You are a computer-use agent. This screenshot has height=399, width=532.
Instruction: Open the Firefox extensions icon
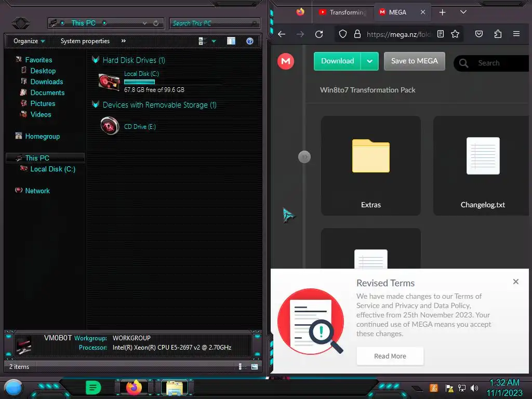click(x=498, y=34)
